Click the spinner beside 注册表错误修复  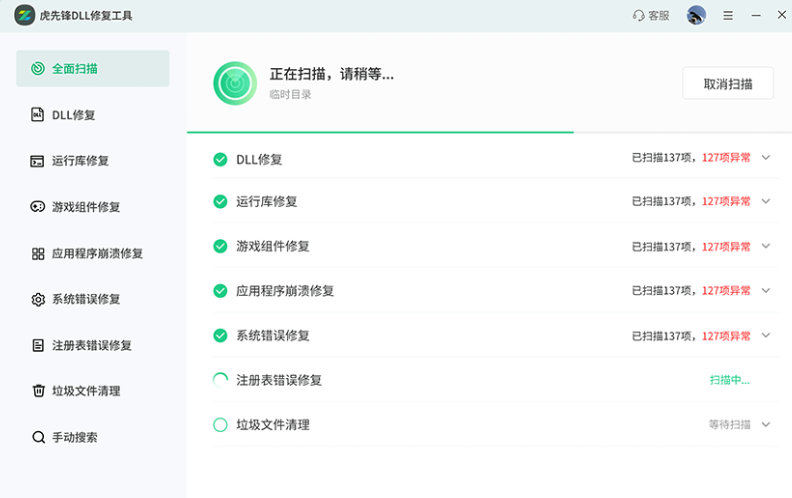[220, 380]
